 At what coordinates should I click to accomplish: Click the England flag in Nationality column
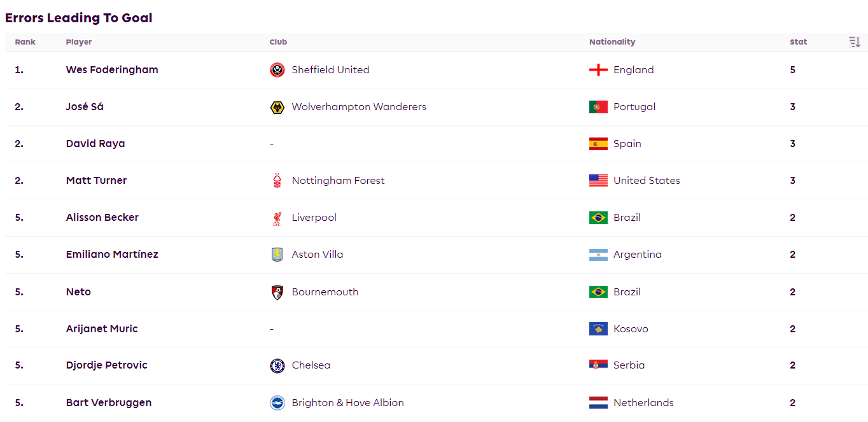[x=598, y=70]
